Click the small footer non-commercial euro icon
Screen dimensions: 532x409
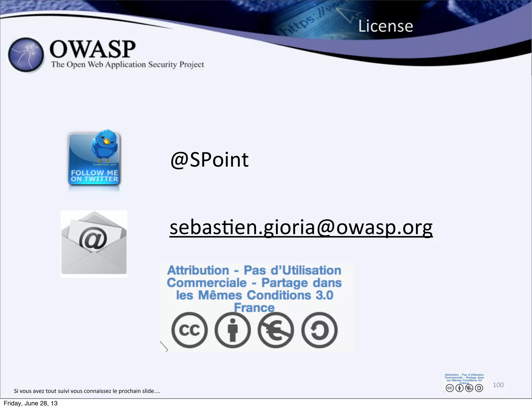[469, 388]
